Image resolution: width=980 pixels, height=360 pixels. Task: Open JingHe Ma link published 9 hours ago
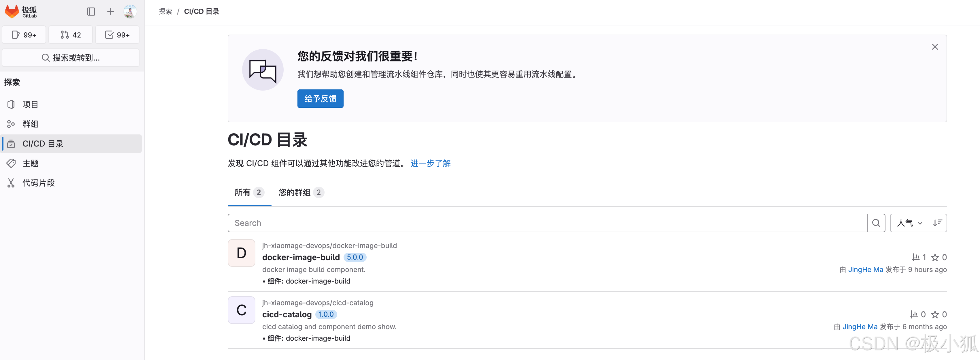(x=866, y=269)
